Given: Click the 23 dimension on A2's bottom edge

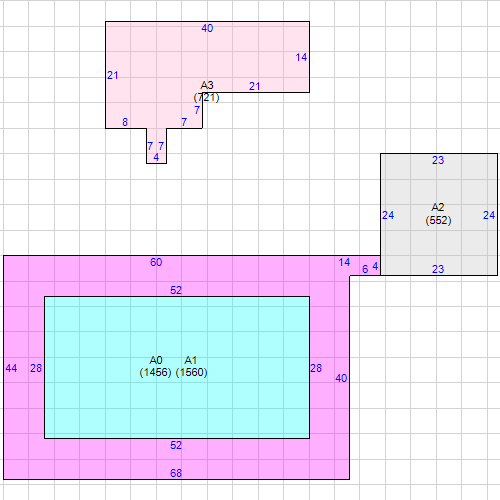Looking at the screenshot, I should coord(438,269).
